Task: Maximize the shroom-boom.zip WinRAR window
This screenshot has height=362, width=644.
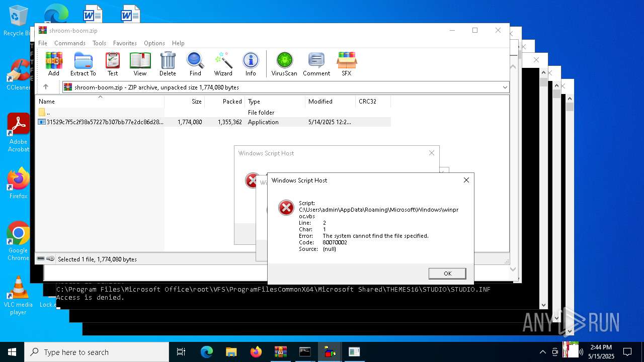Action: (474, 30)
